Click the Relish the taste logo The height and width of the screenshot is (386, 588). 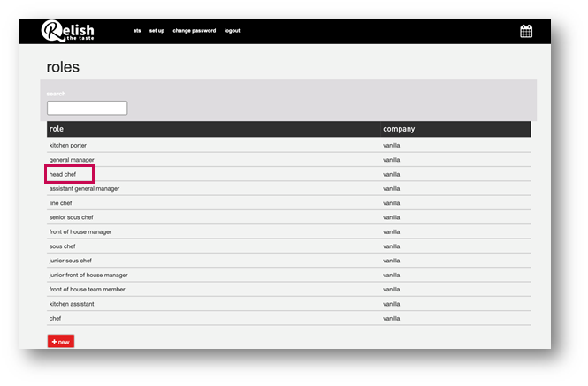(68, 31)
